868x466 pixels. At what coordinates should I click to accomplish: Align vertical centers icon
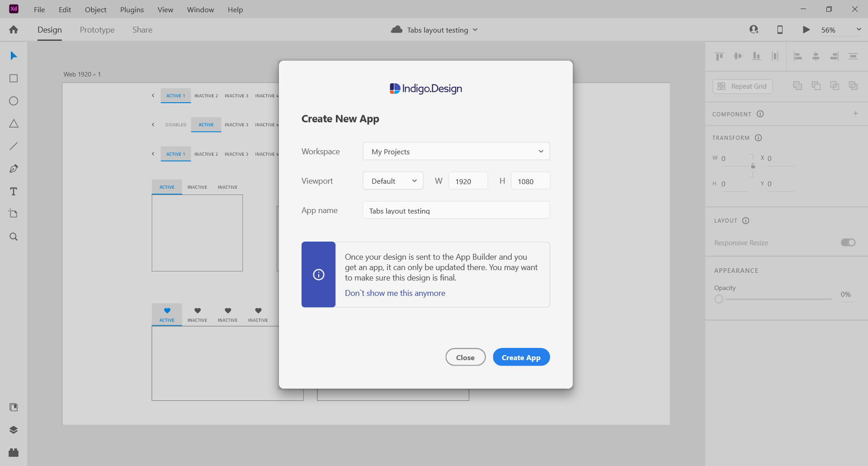(738, 56)
